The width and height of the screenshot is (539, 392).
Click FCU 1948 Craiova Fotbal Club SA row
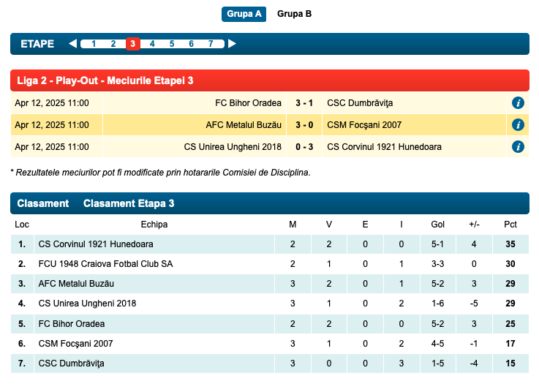tap(269, 264)
